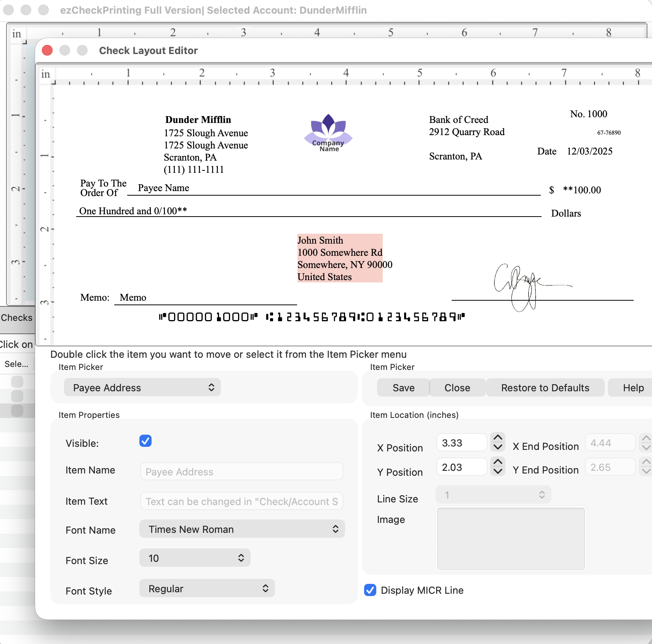The width and height of the screenshot is (652, 644).
Task: Open the Payee Address item picker dropdown
Action: 142,387
